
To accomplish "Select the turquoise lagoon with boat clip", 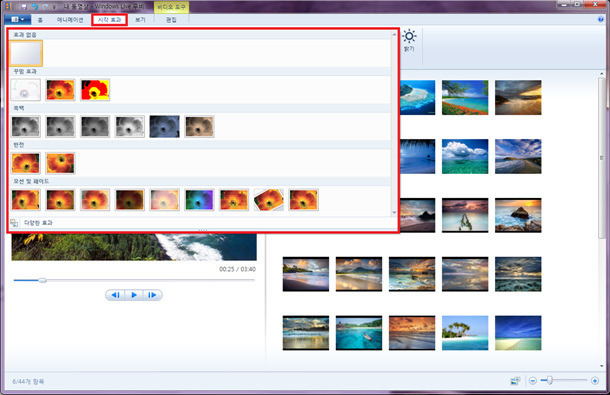I will (359, 333).
